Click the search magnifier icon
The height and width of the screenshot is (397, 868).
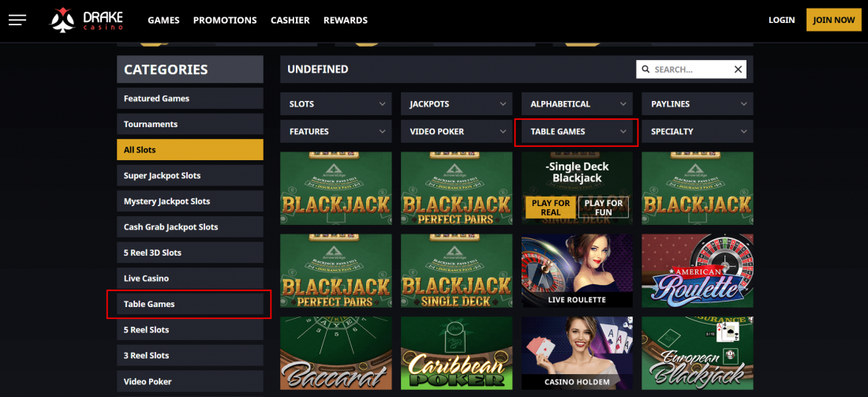point(645,69)
